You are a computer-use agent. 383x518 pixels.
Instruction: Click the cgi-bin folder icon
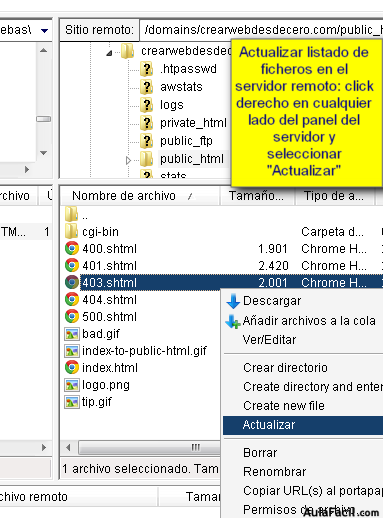(x=71, y=231)
